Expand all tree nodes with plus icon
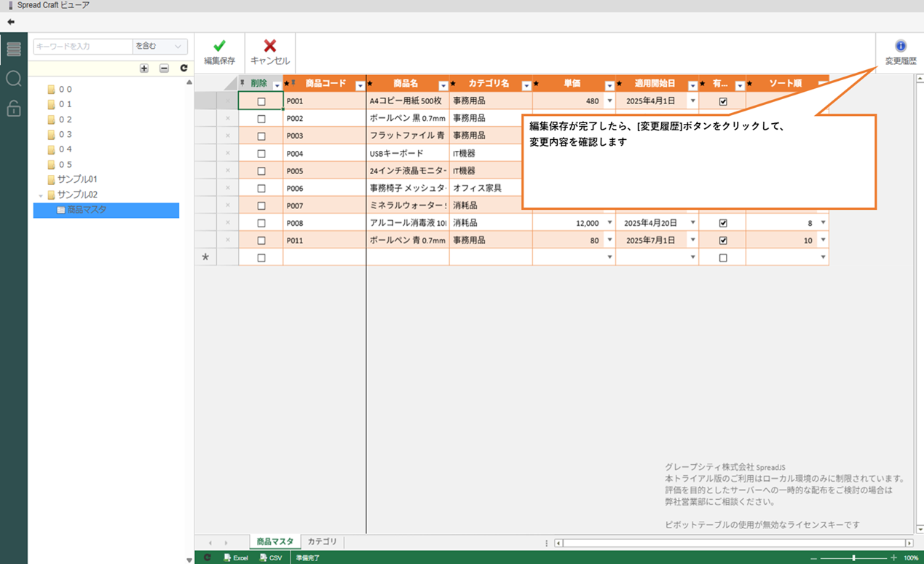 pyautogui.click(x=144, y=68)
